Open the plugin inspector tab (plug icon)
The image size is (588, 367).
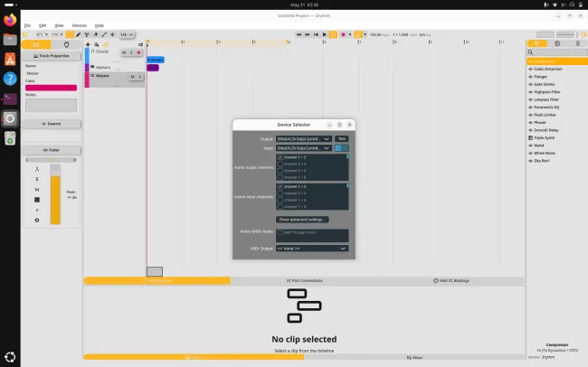(66, 44)
